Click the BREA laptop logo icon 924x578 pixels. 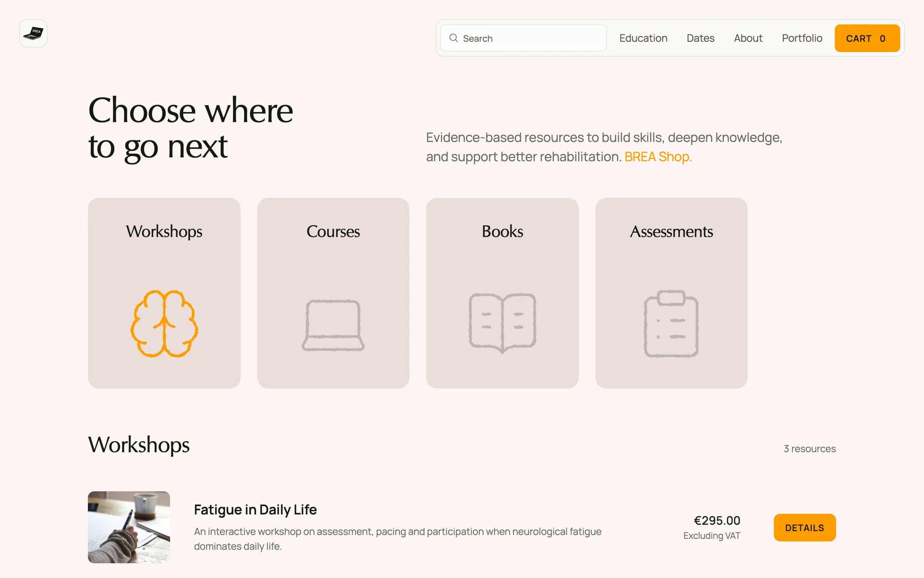coord(33,34)
